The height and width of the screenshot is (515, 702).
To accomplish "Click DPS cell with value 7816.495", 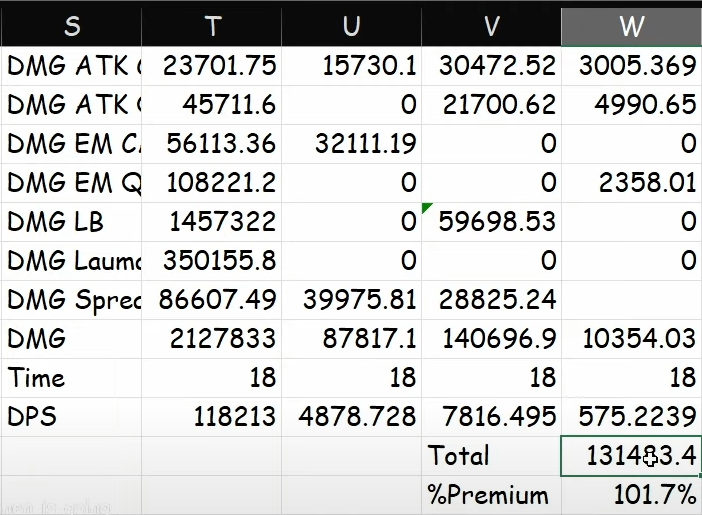I will point(492,416).
